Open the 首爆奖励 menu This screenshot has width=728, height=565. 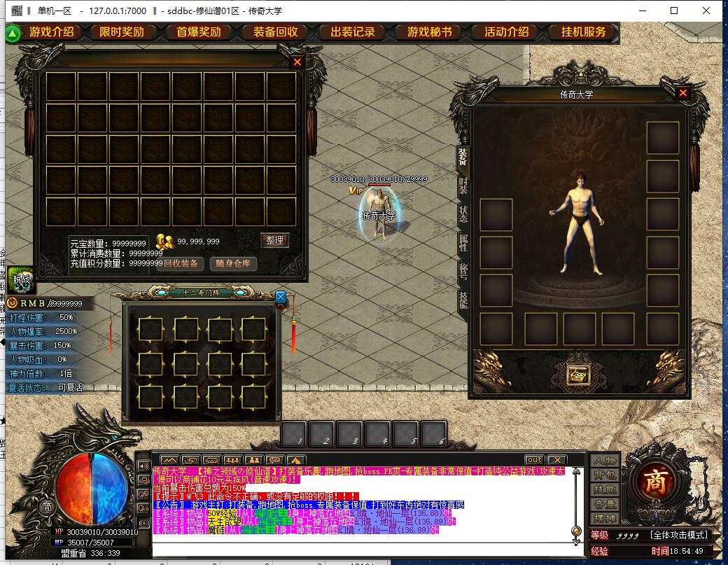(199, 32)
